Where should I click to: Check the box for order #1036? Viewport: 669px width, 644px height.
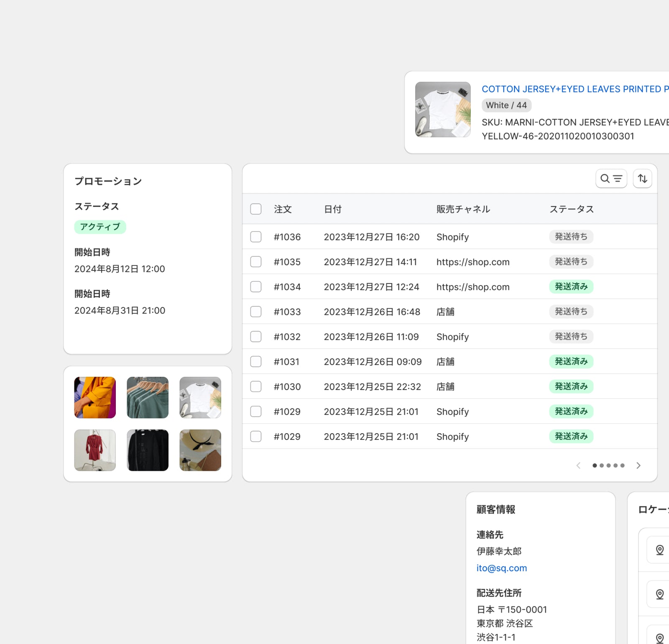[256, 237]
